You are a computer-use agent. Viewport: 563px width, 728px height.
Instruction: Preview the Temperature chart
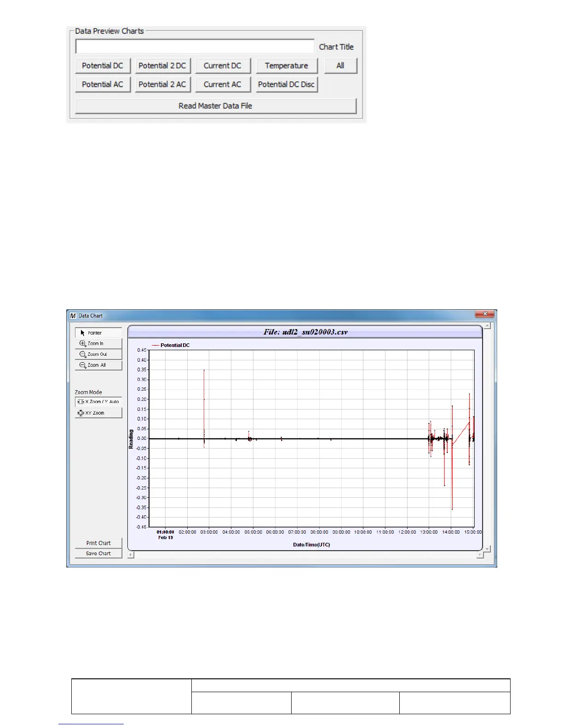287,66
